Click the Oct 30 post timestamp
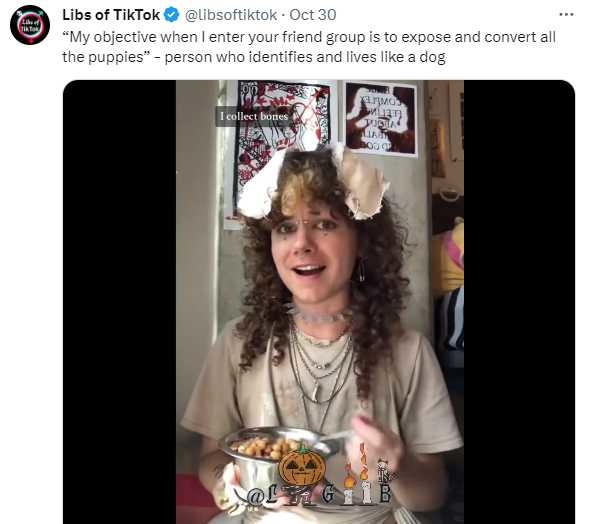Image resolution: width=591 pixels, height=524 pixels. 312,15
